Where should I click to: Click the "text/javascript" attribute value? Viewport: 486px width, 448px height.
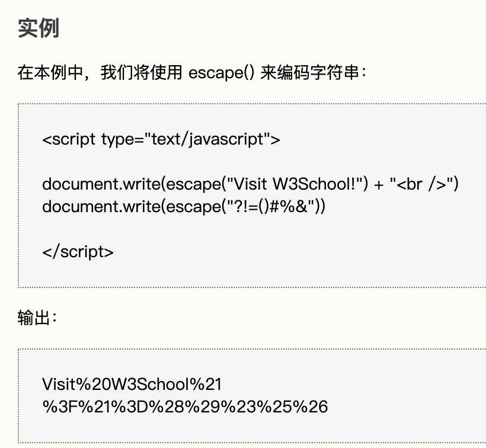[207, 139]
